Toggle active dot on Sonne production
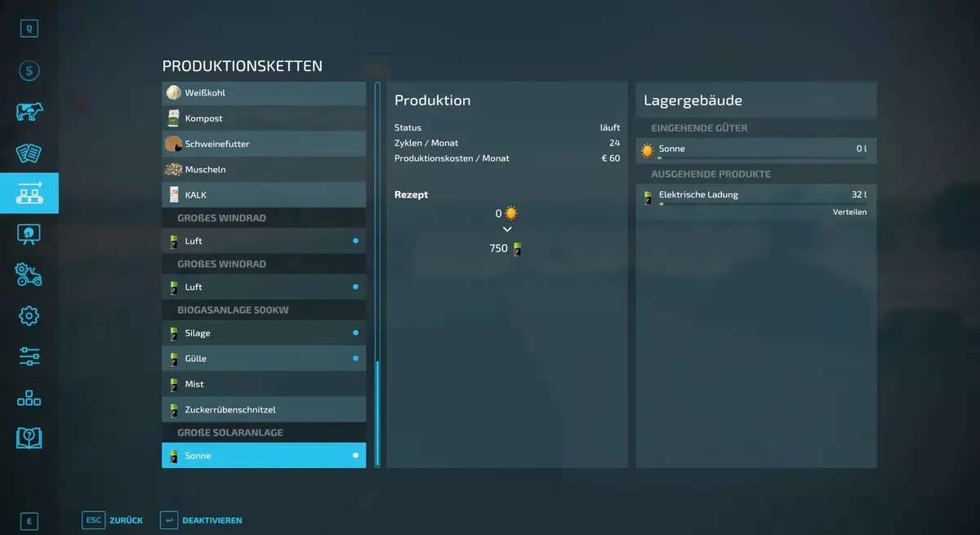 click(355, 456)
